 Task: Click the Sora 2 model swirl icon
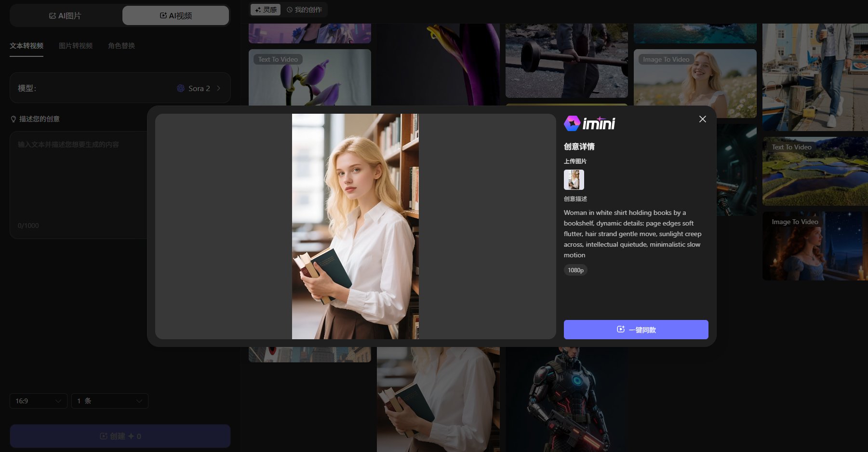181,88
